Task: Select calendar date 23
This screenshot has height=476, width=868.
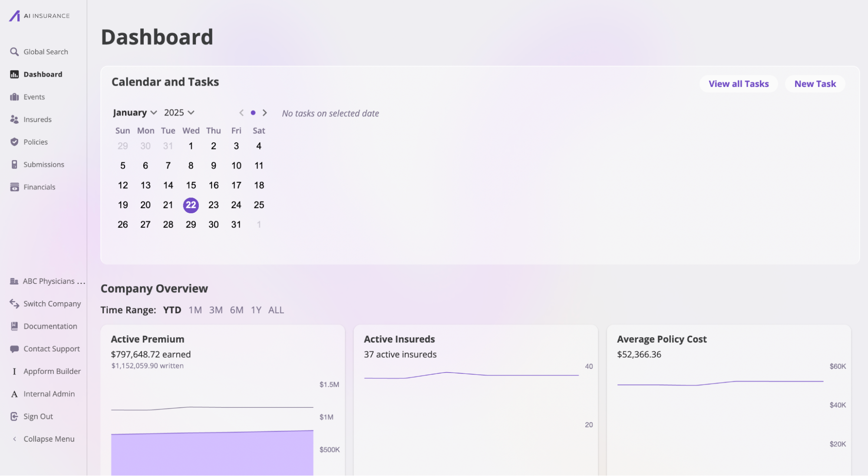Action: pyautogui.click(x=214, y=205)
